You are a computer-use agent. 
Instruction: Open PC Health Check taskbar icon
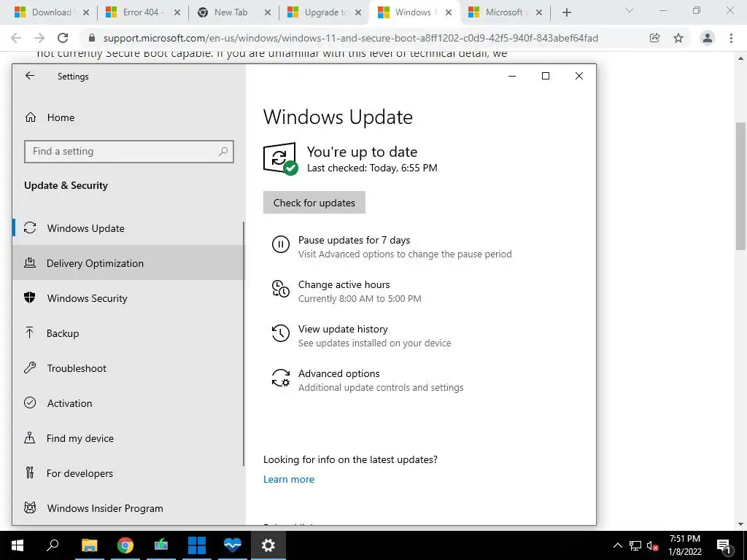tap(232, 545)
